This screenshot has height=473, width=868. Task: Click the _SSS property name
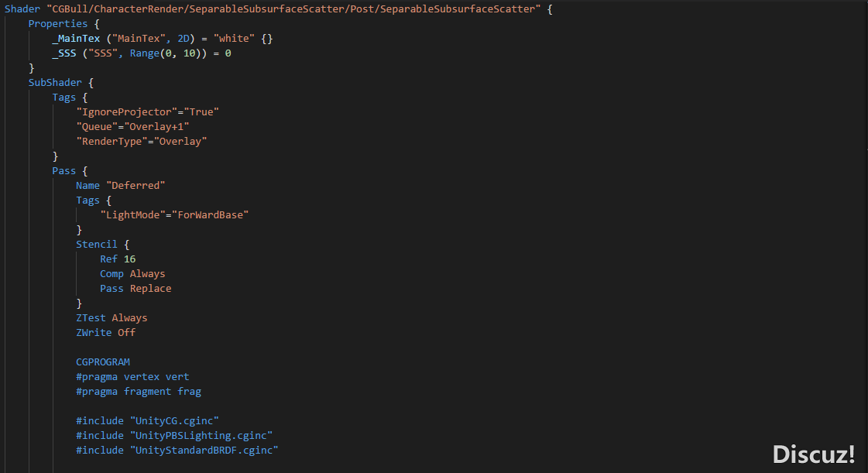click(63, 53)
